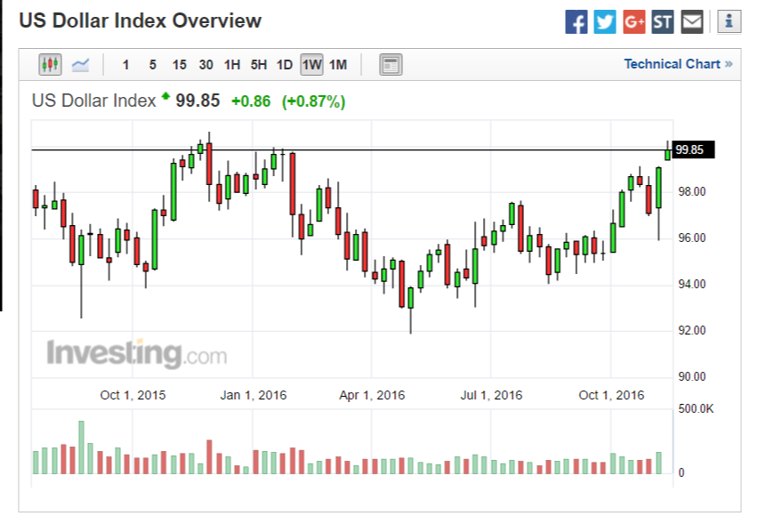The image size is (758, 532).
Task: Choose the 1H timeframe
Action: click(232, 65)
